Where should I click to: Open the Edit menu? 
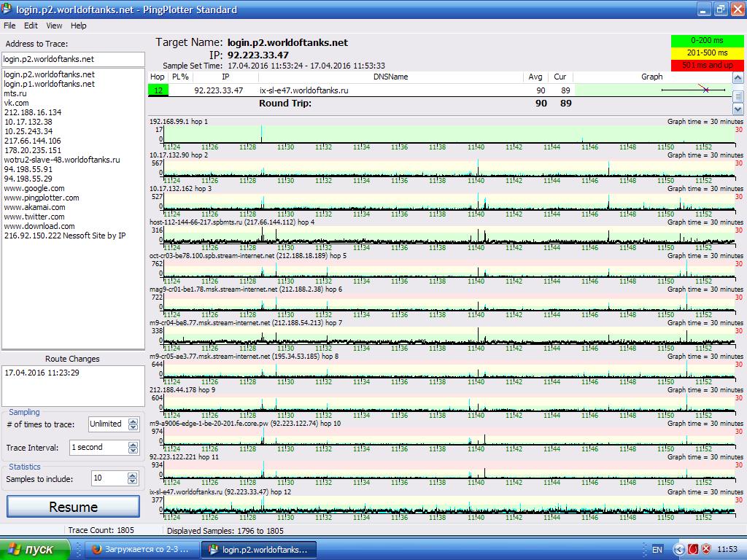point(31,26)
